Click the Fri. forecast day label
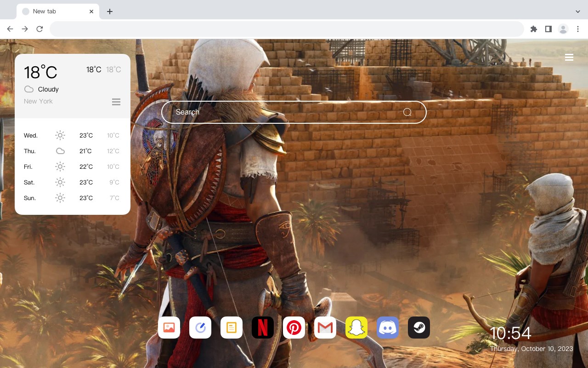The height and width of the screenshot is (368, 588). pos(28,167)
